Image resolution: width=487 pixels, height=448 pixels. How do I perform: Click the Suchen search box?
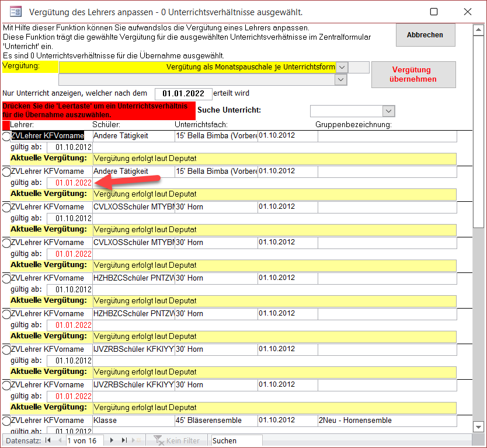click(x=236, y=441)
